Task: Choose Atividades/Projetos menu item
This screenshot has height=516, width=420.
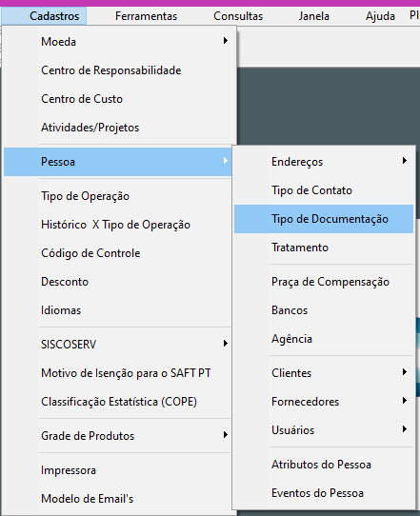Action: (x=118, y=128)
